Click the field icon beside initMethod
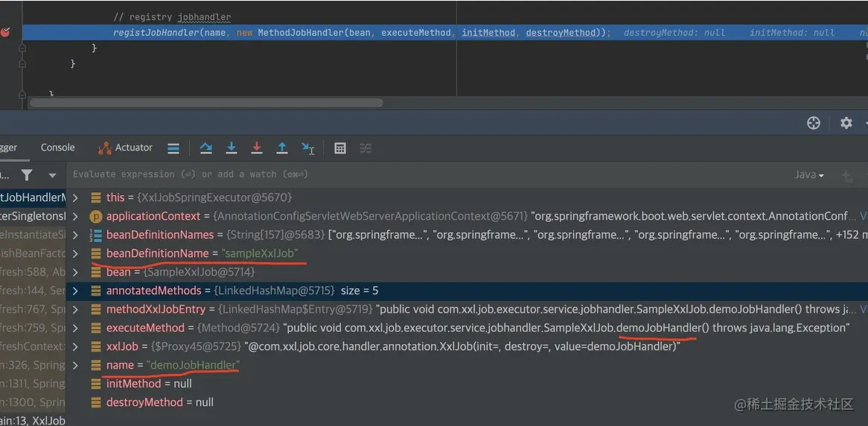 pyautogui.click(x=96, y=384)
